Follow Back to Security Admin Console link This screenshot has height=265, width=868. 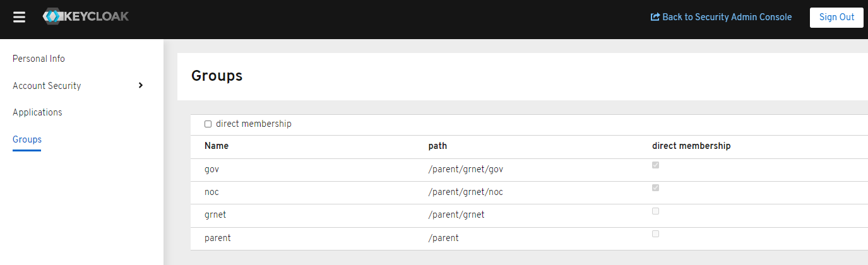coord(727,17)
